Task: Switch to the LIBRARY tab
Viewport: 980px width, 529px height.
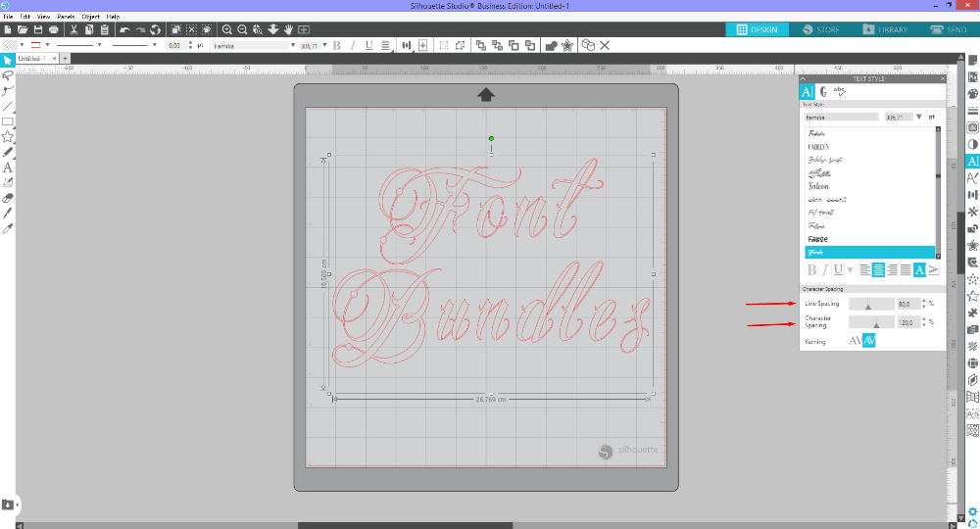Action: (x=884, y=29)
